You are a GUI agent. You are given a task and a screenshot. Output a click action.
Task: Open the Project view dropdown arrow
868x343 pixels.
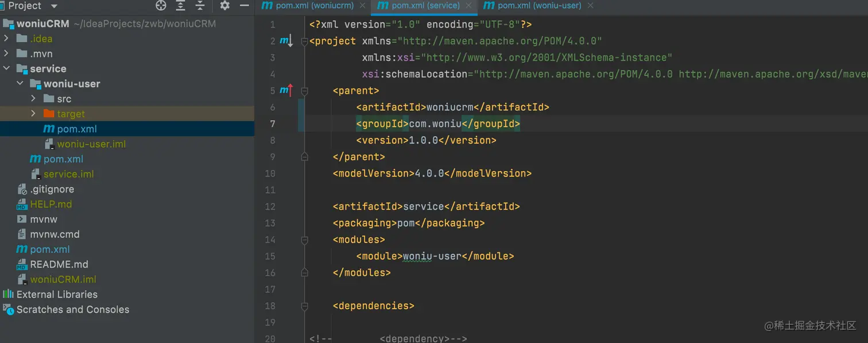point(54,6)
